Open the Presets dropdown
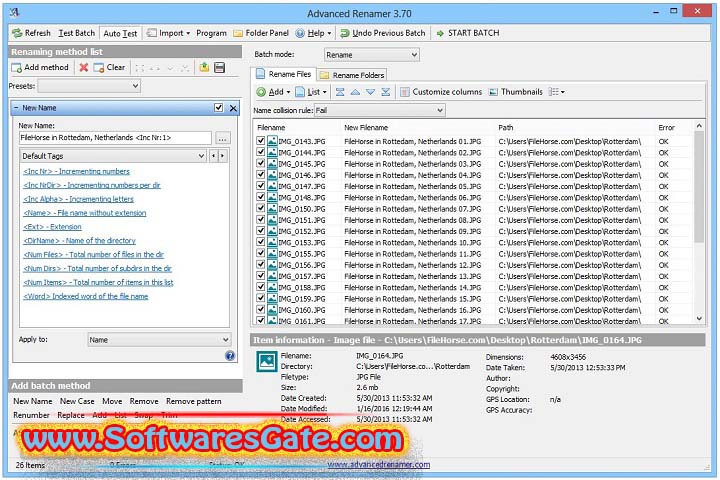This screenshot has width=720, height=480. 89,86
